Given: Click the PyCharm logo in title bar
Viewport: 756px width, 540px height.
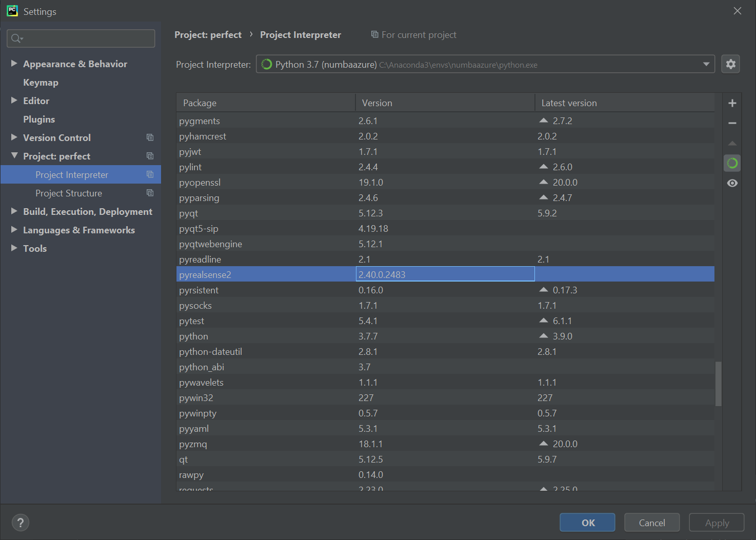Looking at the screenshot, I should (x=12, y=10).
